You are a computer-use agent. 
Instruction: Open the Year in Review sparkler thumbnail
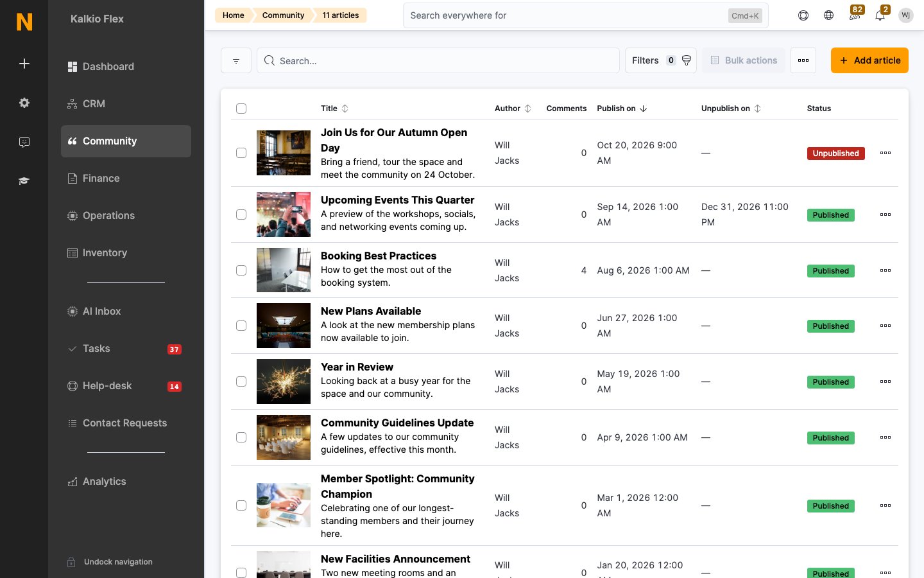pyautogui.click(x=284, y=381)
